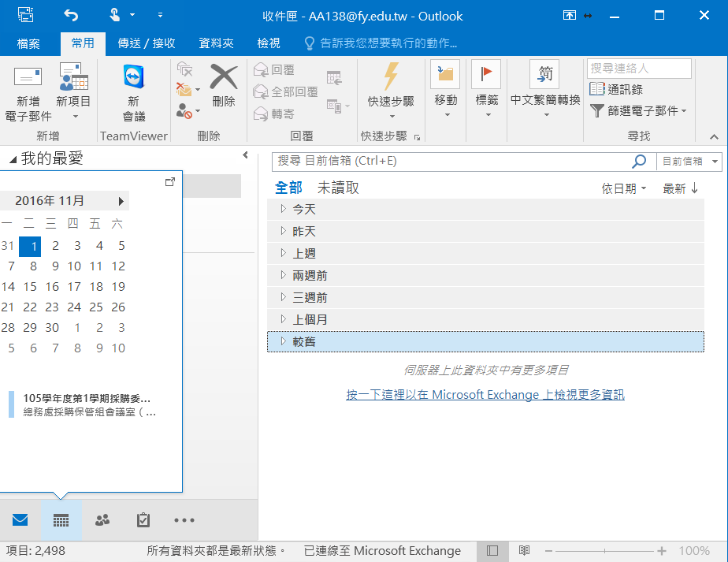
Task: Open the clean up conversation menu
Action: coord(188,90)
